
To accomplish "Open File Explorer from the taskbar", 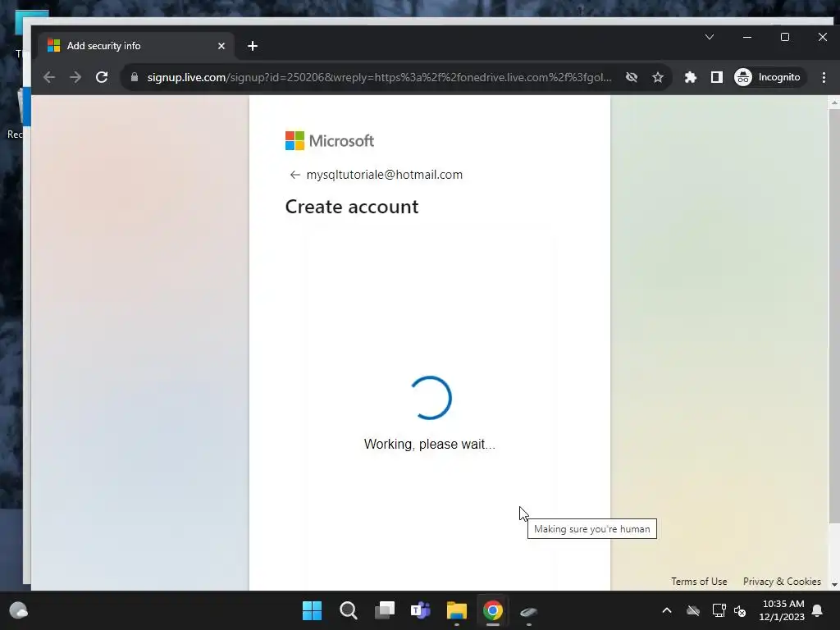I will (457, 610).
